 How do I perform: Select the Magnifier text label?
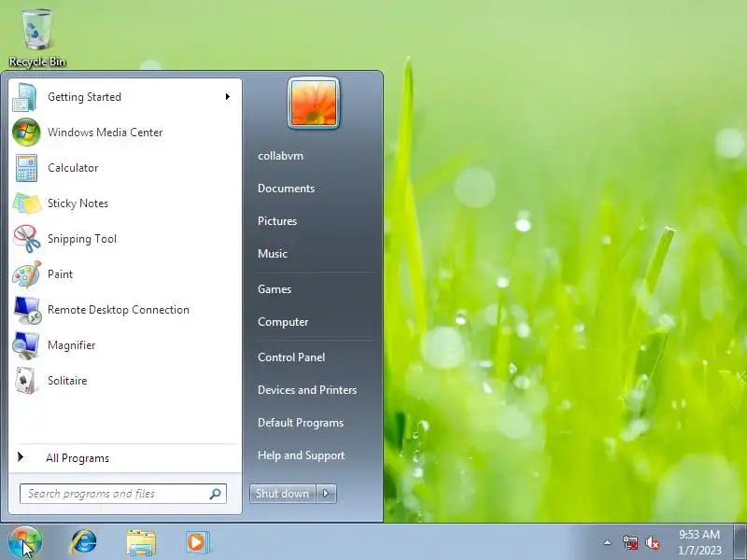[72, 345]
